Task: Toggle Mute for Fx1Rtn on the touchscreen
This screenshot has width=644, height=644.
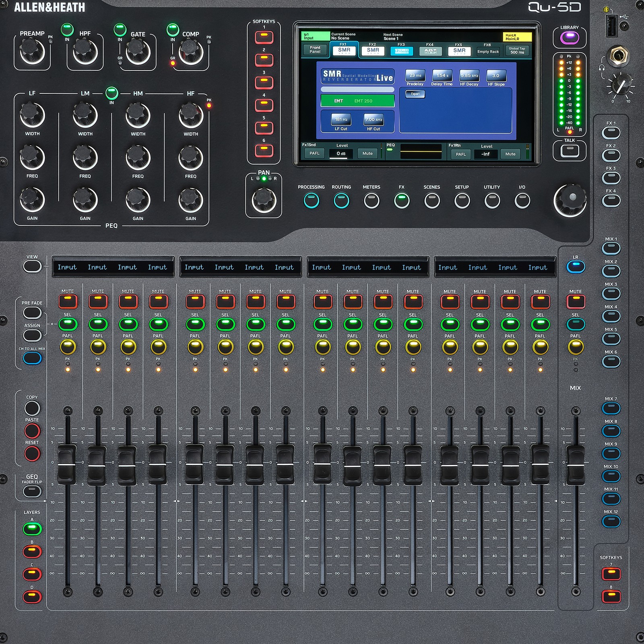Action: pyautogui.click(x=510, y=154)
